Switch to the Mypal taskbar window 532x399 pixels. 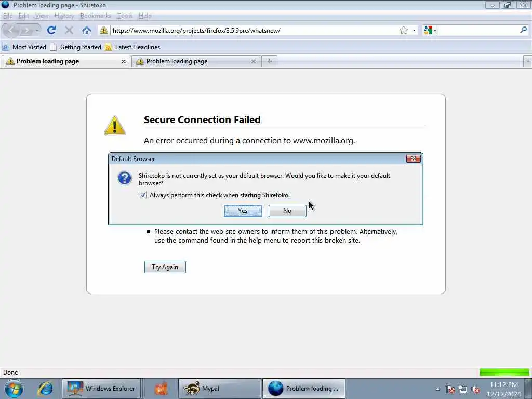click(220, 389)
